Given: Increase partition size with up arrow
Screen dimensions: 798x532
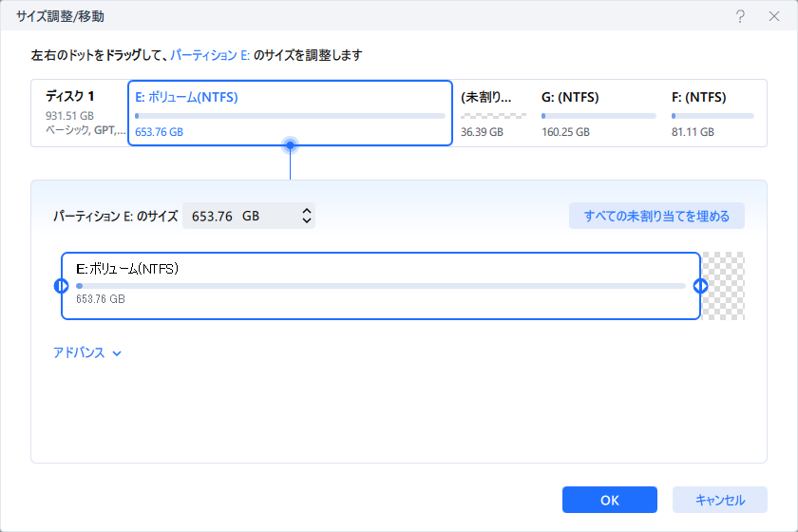Looking at the screenshot, I should click(x=306, y=211).
